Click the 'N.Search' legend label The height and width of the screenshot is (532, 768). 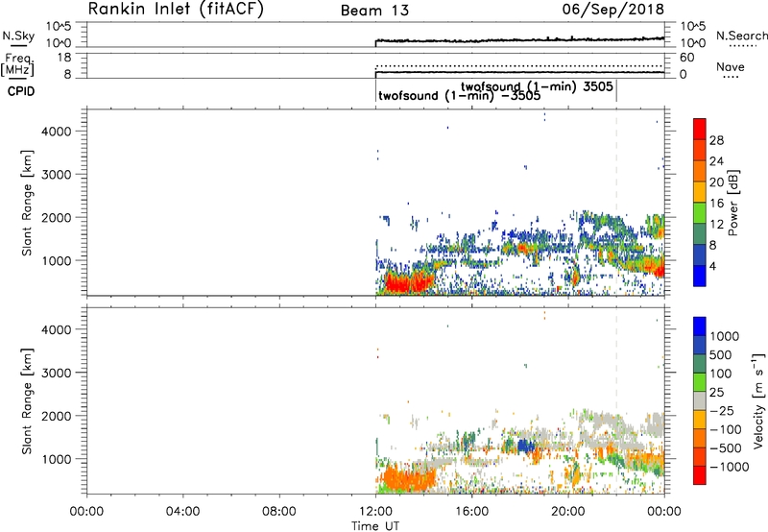pyautogui.click(x=741, y=36)
